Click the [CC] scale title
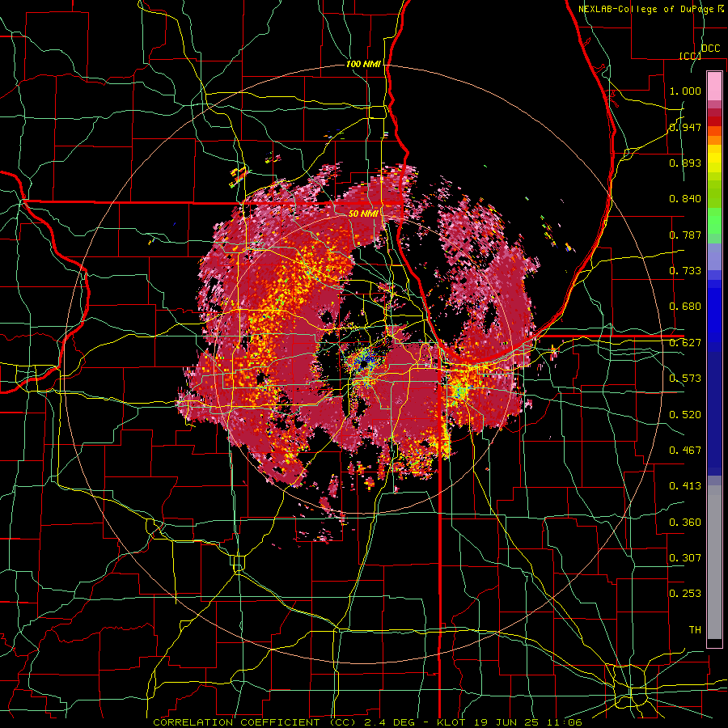This screenshot has height=728, width=728. point(691,56)
